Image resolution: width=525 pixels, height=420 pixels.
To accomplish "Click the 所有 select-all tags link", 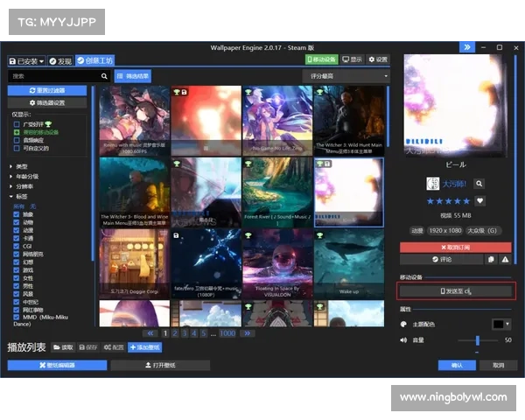I will click(18, 206).
